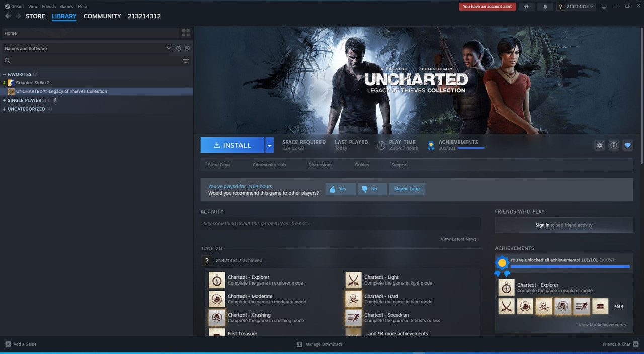Open the Support link
Image resolution: width=644 pixels, height=354 pixels.
[x=399, y=165]
